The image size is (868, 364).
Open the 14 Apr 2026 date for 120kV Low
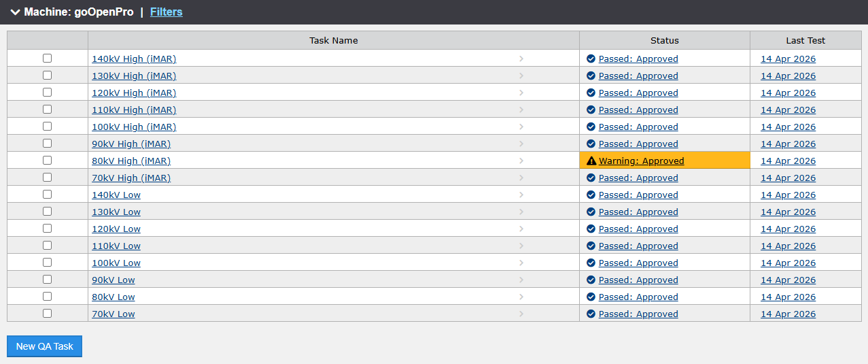[x=788, y=229]
